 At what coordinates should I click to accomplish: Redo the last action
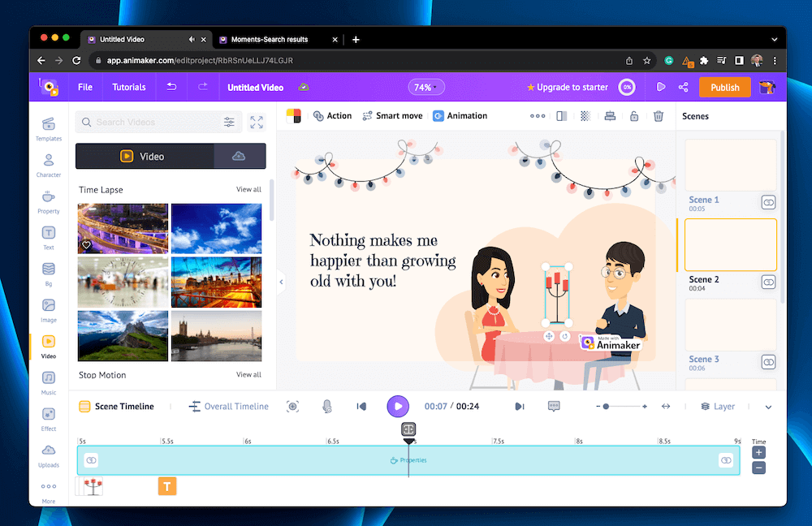(202, 87)
